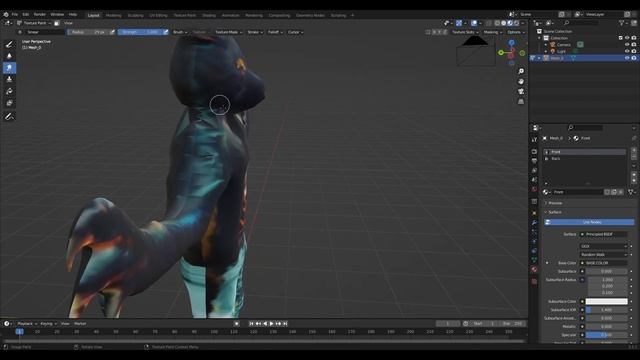This screenshot has width=640, height=360.
Task: Open the Tool properties tab
Action: point(534,140)
